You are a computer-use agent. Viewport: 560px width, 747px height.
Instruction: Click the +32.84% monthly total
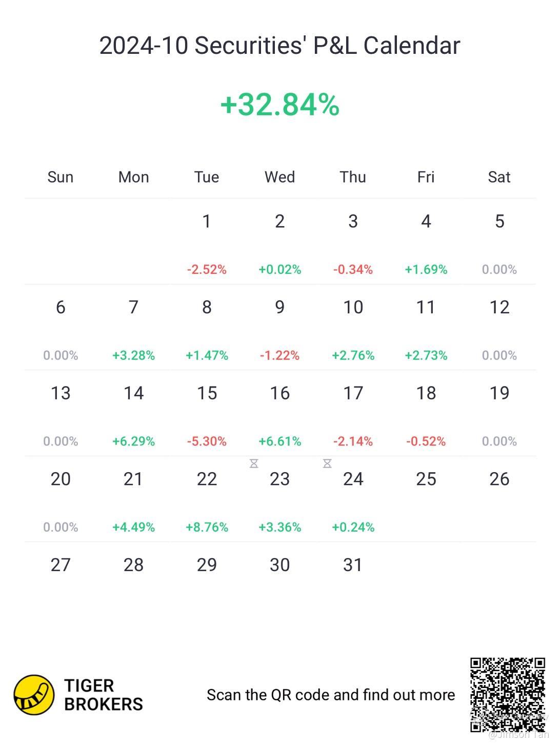[x=279, y=105]
